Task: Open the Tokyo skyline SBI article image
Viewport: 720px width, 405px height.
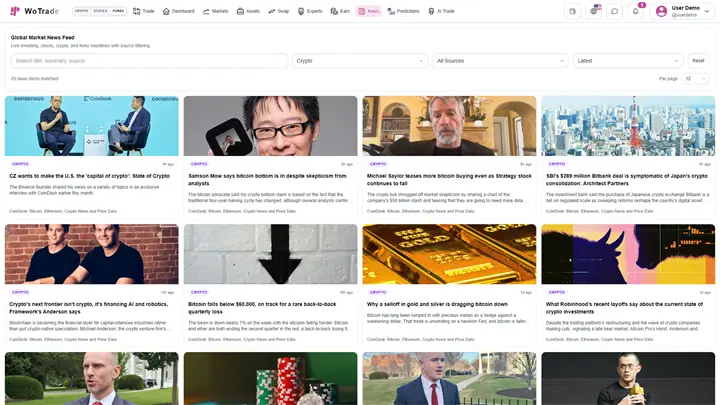Action: point(628,126)
